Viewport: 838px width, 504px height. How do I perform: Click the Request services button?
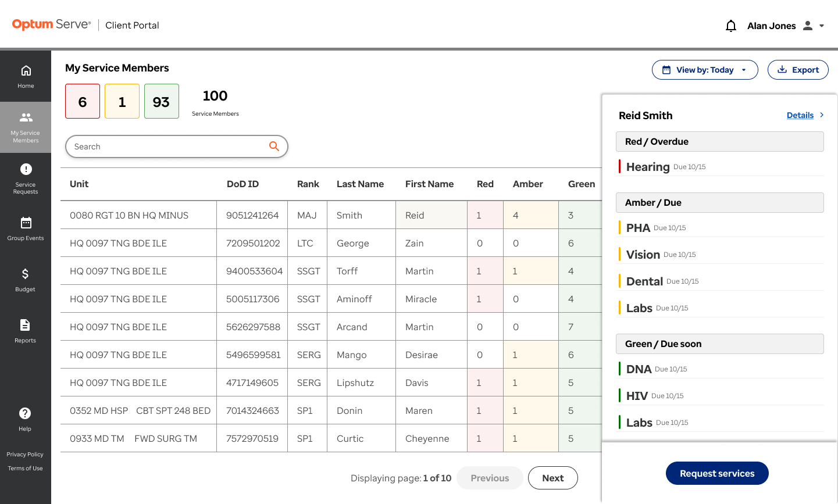717,473
